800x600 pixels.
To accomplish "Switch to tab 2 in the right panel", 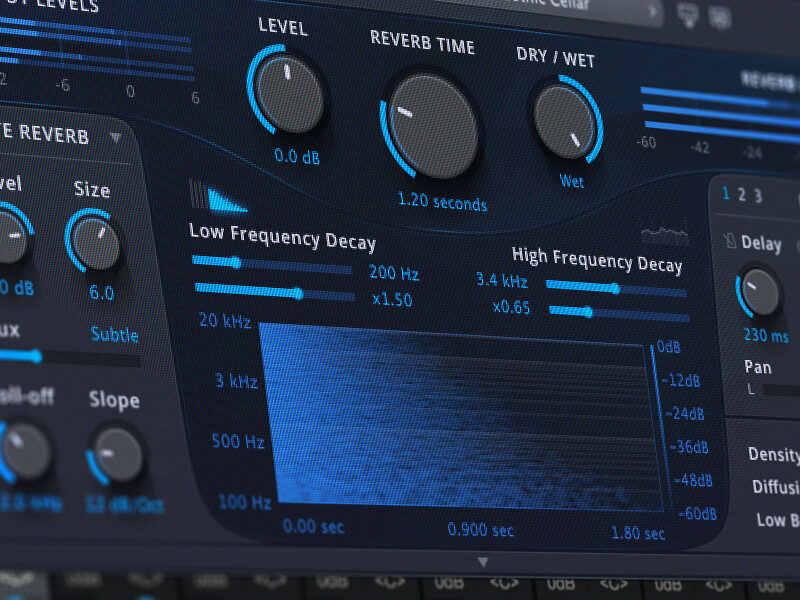I will click(x=742, y=194).
